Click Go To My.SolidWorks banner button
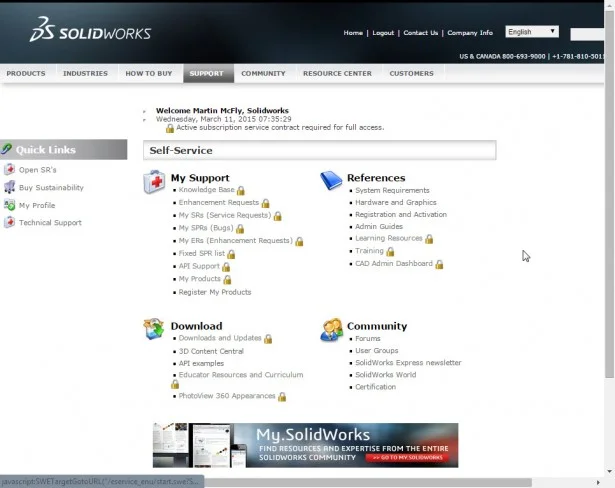Screen dimensions: 615x488 click(x=407, y=457)
